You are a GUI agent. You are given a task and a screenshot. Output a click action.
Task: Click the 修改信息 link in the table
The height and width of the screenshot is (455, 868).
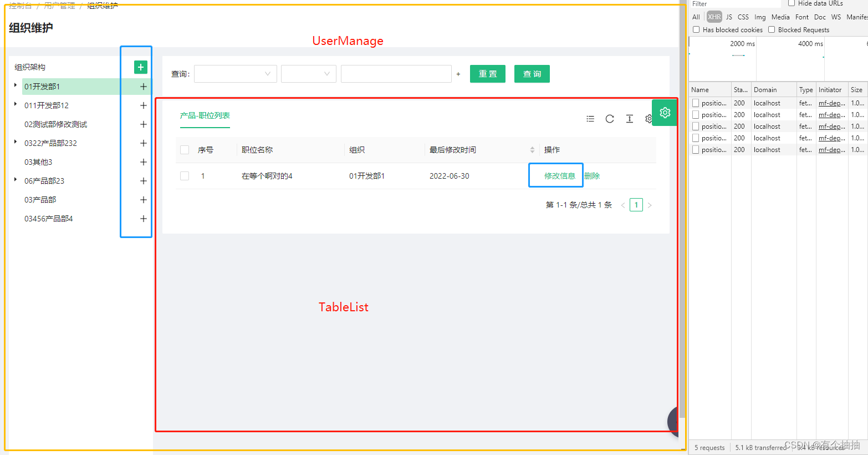[x=555, y=175]
